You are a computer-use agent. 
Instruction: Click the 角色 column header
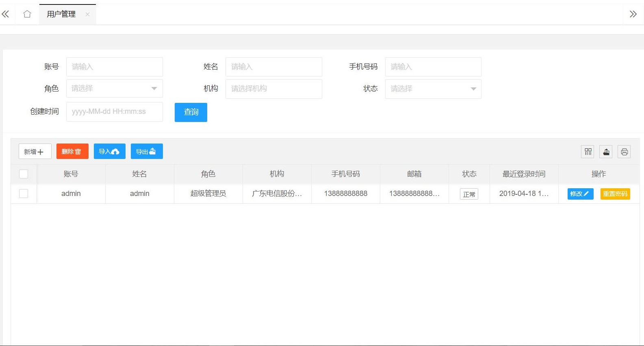tap(208, 174)
